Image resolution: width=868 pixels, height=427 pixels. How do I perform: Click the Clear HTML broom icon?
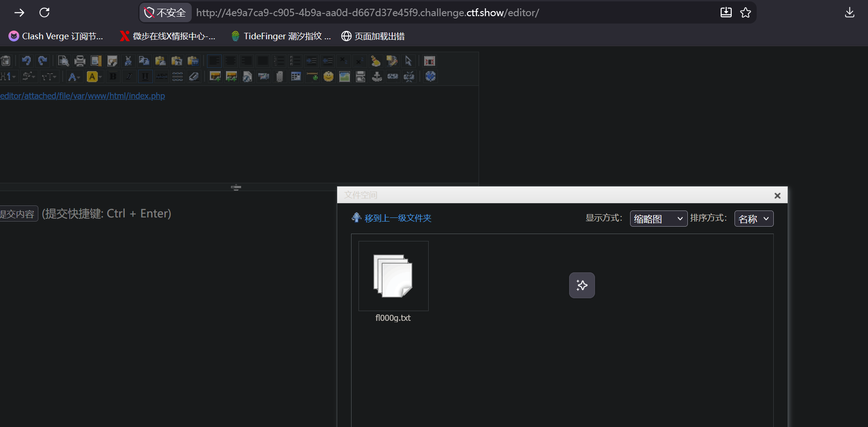(x=376, y=61)
